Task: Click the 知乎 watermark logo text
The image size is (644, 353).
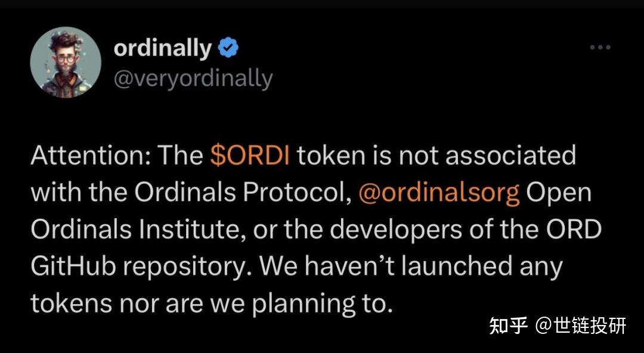Action: click(x=508, y=326)
